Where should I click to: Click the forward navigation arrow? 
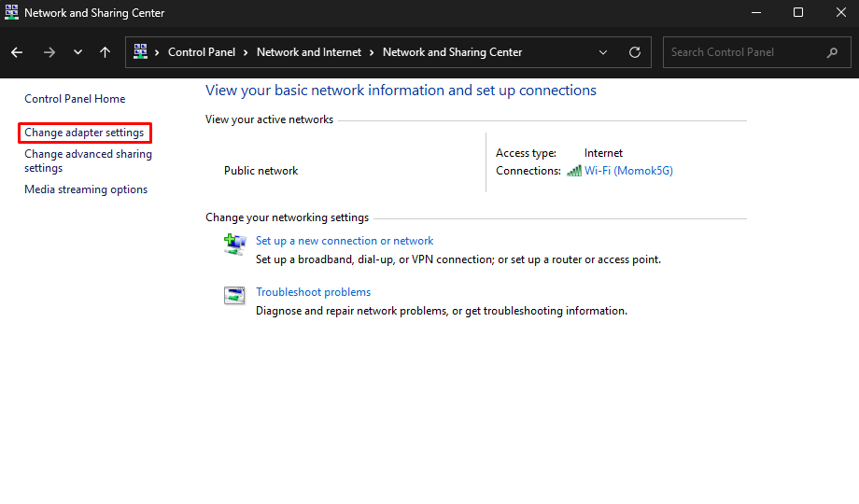[x=49, y=52]
